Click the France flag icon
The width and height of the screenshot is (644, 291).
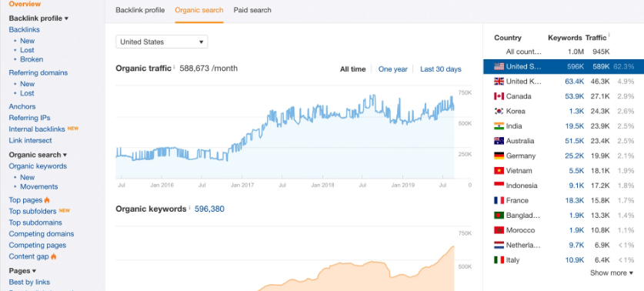[499, 201]
